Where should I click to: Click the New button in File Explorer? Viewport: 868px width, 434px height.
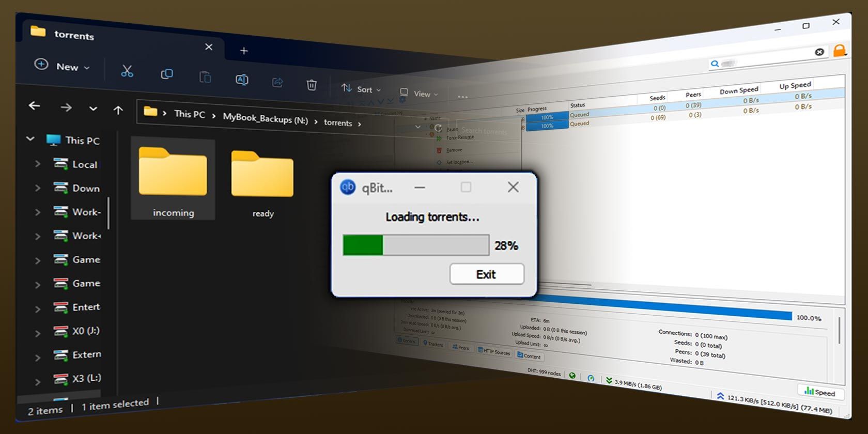click(x=62, y=66)
